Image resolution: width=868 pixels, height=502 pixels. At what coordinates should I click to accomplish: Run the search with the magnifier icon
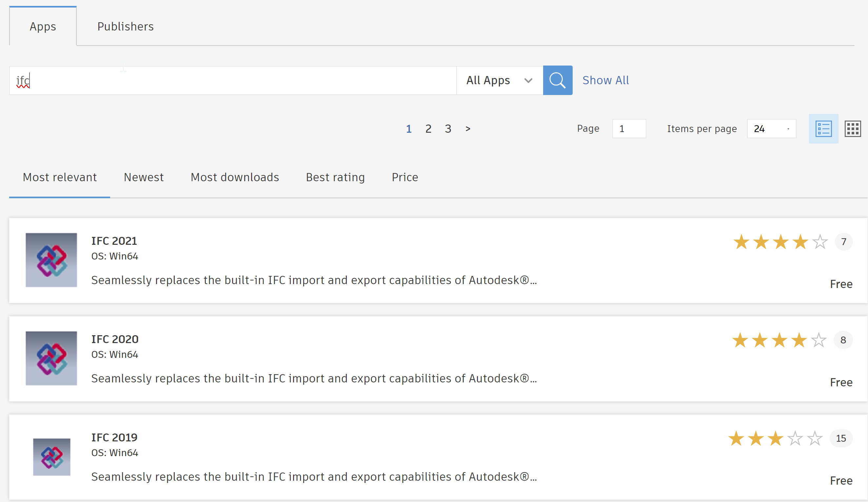(557, 80)
